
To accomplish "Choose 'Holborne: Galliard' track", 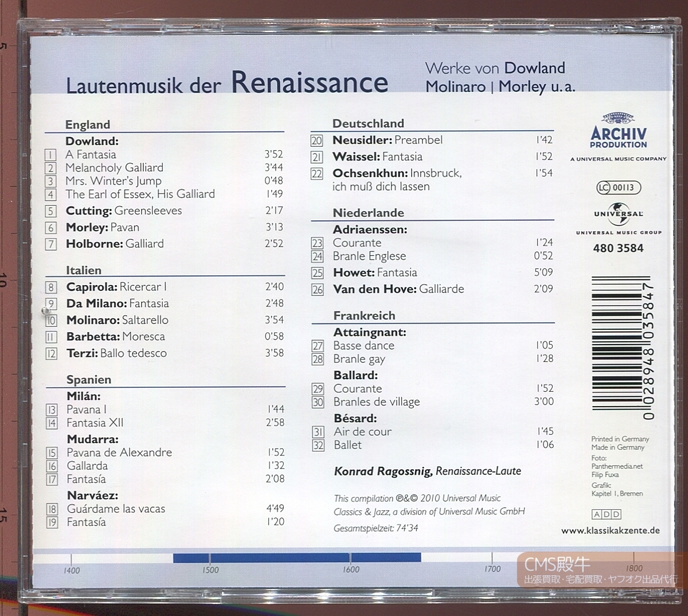I will click(115, 244).
